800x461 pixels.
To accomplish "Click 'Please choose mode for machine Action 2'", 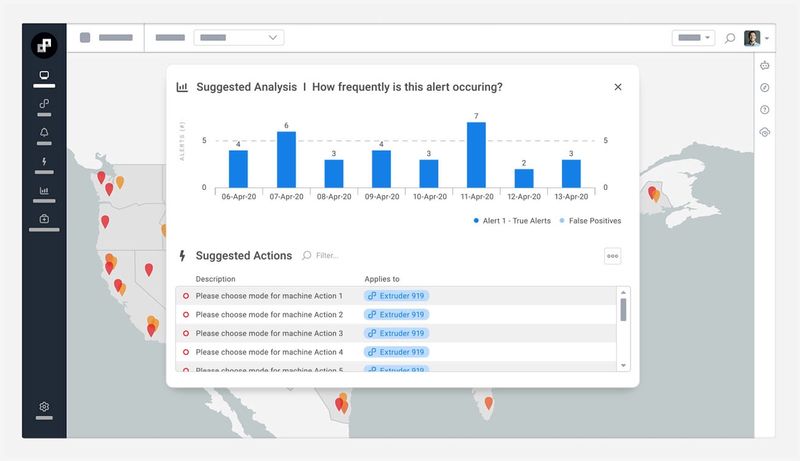I will [269, 315].
